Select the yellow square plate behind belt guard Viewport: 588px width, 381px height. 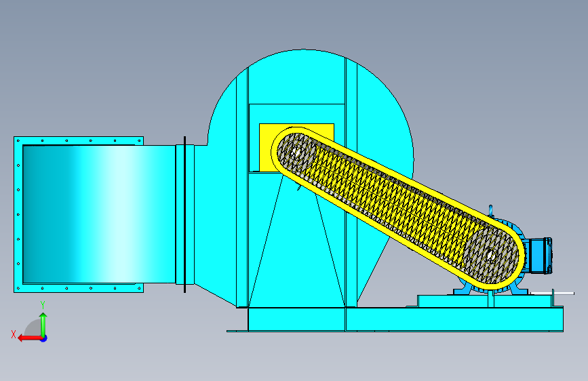click(x=296, y=147)
